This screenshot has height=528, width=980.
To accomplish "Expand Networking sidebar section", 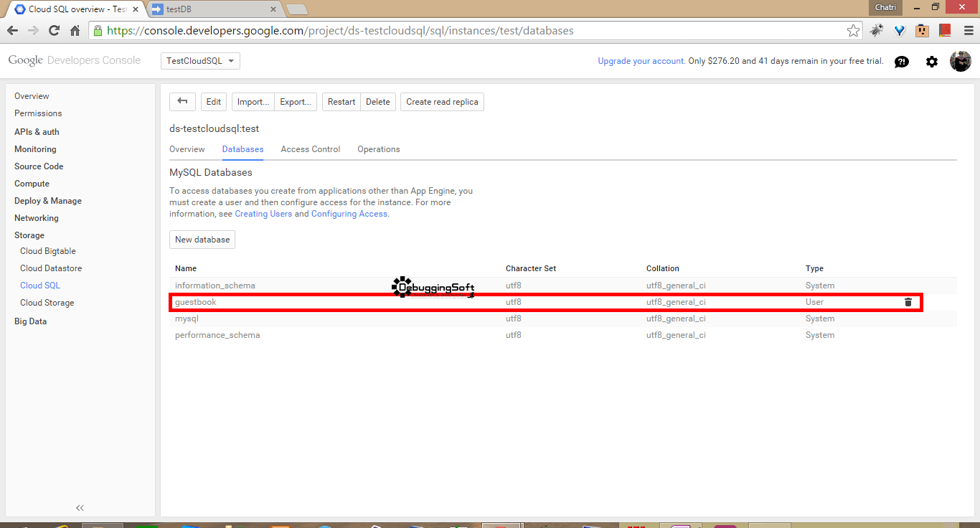I will click(x=37, y=218).
